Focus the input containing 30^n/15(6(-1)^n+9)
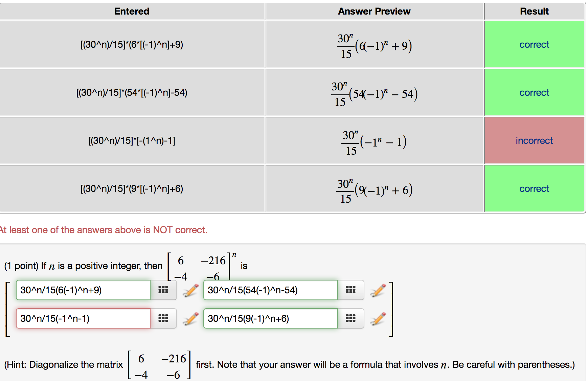 [83, 290]
